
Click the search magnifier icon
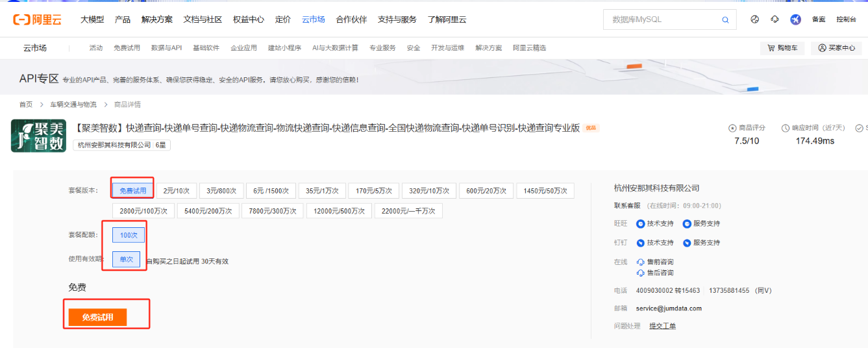tap(725, 20)
